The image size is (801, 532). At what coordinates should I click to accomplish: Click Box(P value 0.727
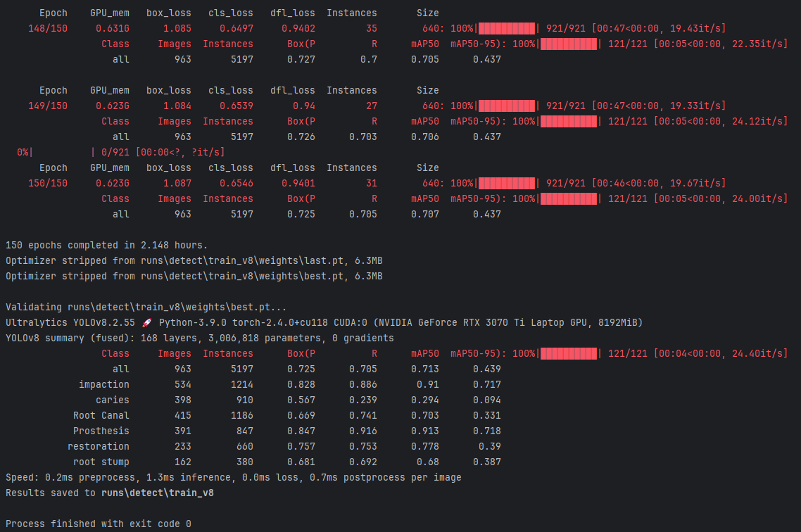pyautogui.click(x=301, y=60)
